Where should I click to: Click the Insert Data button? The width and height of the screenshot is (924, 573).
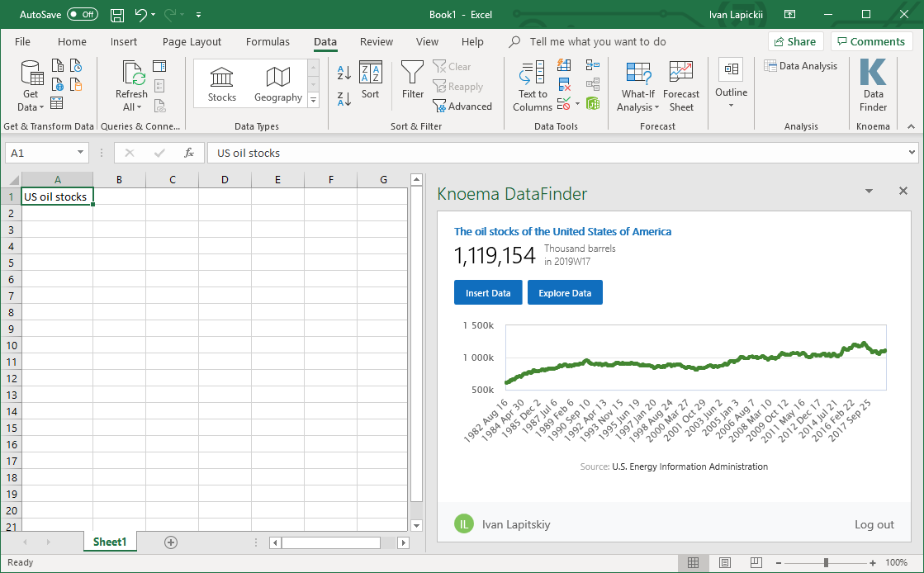(x=488, y=292)
